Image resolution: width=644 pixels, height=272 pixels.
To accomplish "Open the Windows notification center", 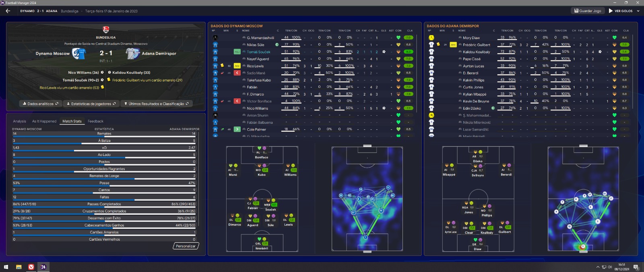I will click(x=636, y=267).
